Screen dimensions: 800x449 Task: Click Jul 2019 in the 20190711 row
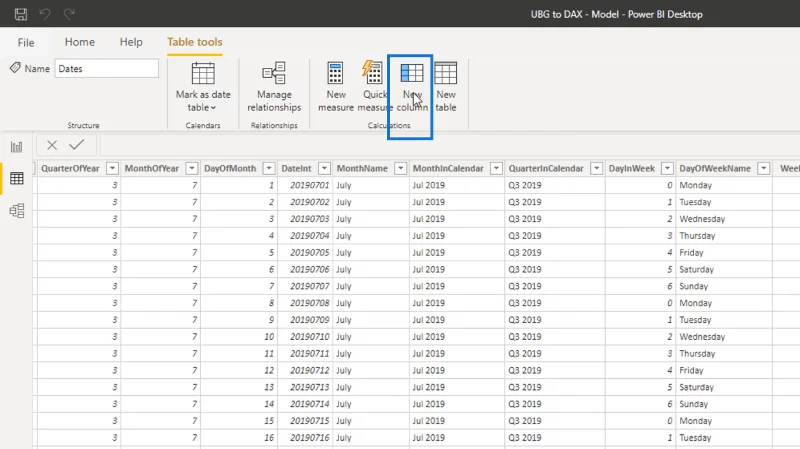click(429, 354)
